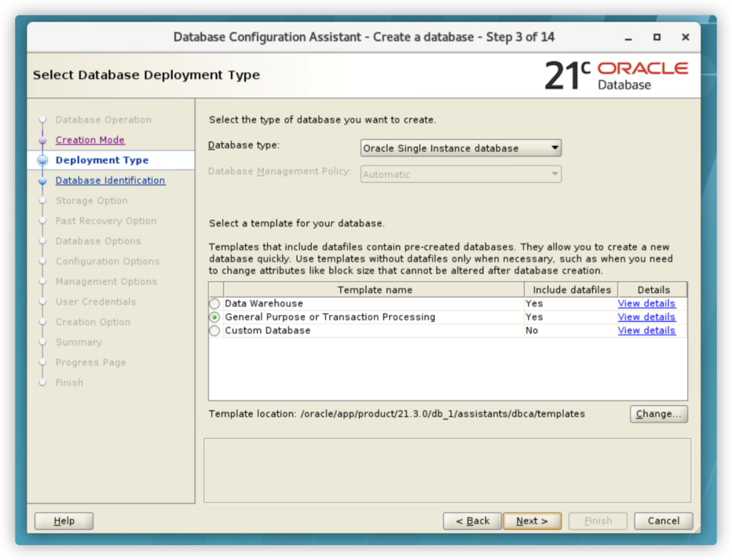Select General Purpose or Transaction Processing radio
The width and height of the screenshot is (732, 560).
214,317
